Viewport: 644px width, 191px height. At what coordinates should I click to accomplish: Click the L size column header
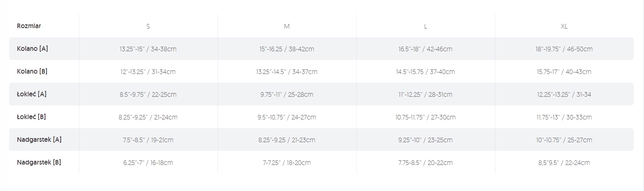(x=426, y=26)
